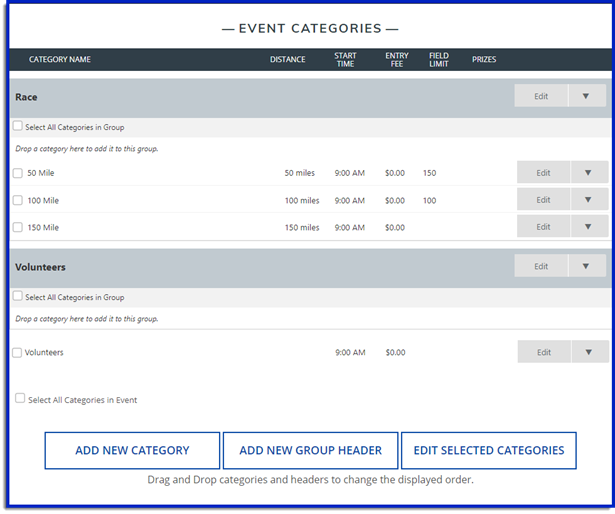Check the 50 Mile category checkbox

tap(18, 173)
